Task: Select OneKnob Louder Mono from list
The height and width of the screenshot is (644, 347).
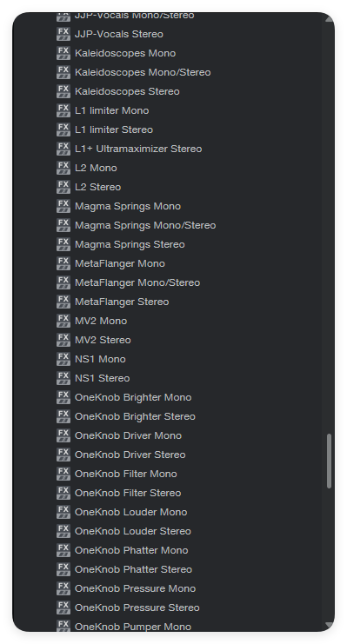Action: click(x=130, y=512)
